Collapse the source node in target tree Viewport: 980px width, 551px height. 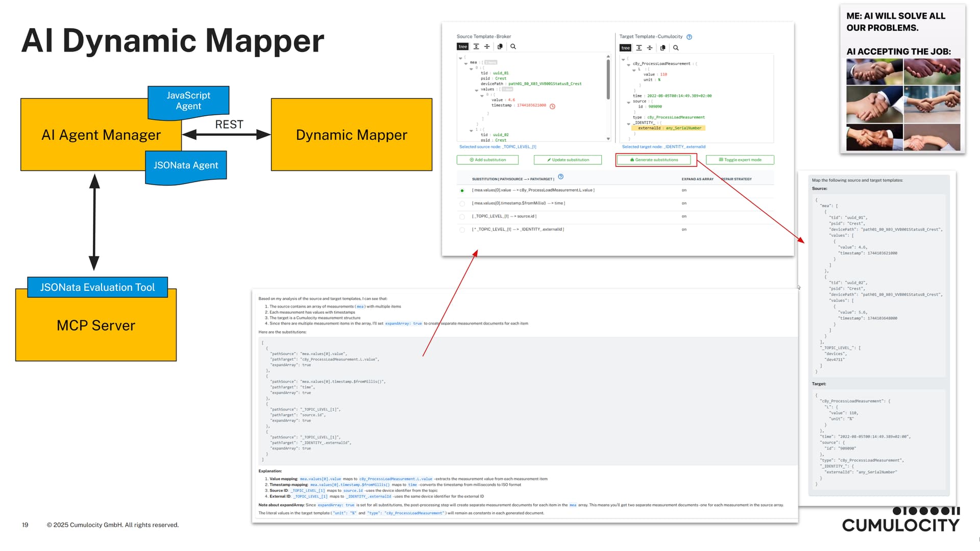(628, 103)
